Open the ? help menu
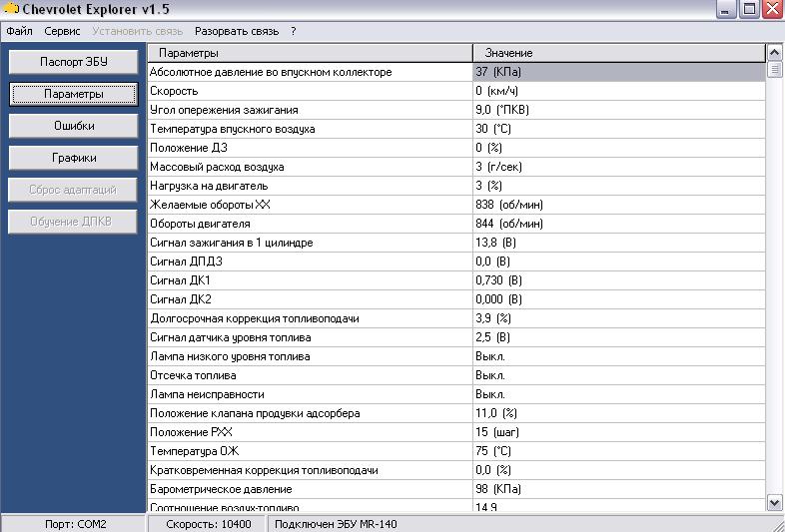 pos(294,31)
